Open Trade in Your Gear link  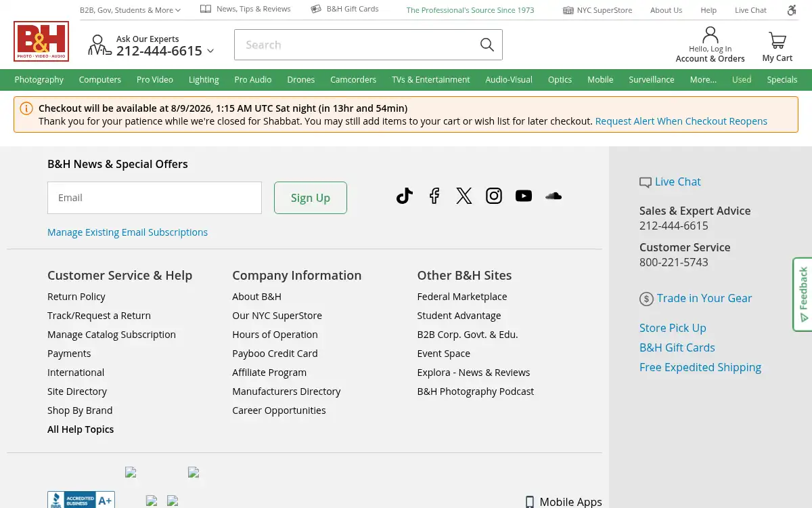pyautogui.click(x=696, y=298)
